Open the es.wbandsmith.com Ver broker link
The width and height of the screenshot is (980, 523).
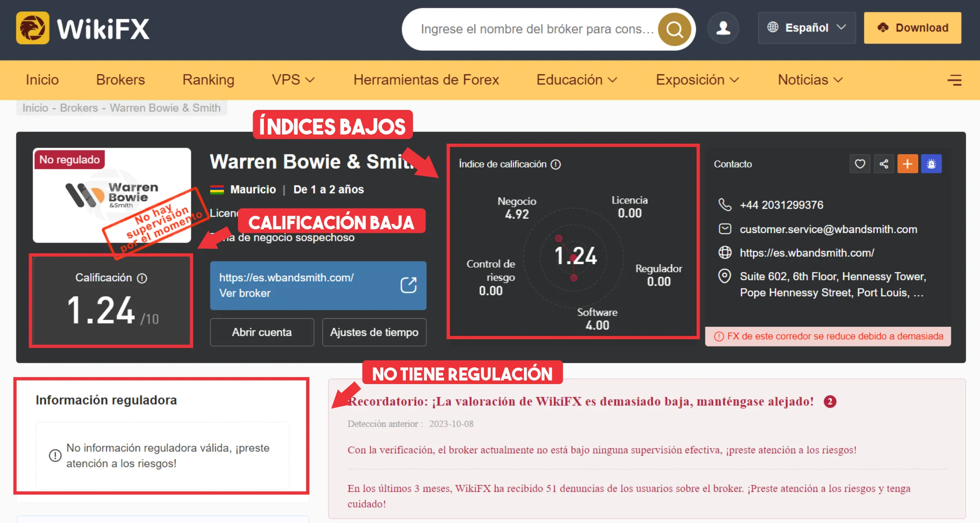click(318, 286)
